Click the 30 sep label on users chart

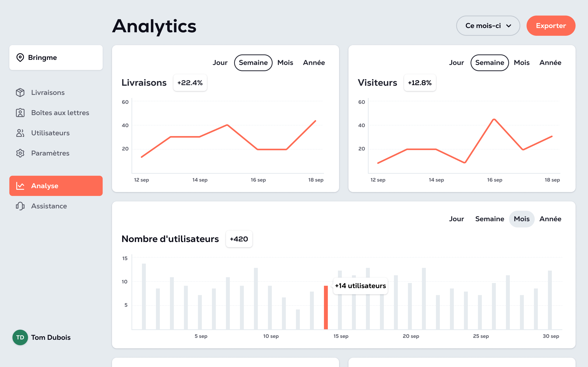coord(551,336)
